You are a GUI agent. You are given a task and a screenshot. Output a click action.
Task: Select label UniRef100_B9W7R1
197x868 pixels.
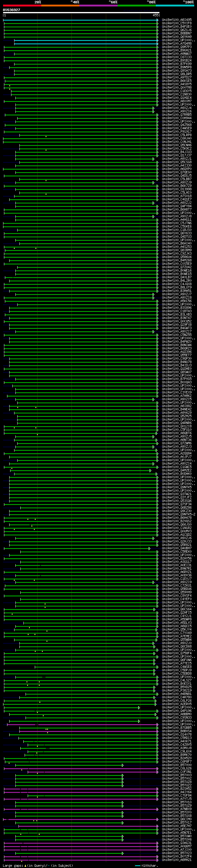[x=177, y=569]
